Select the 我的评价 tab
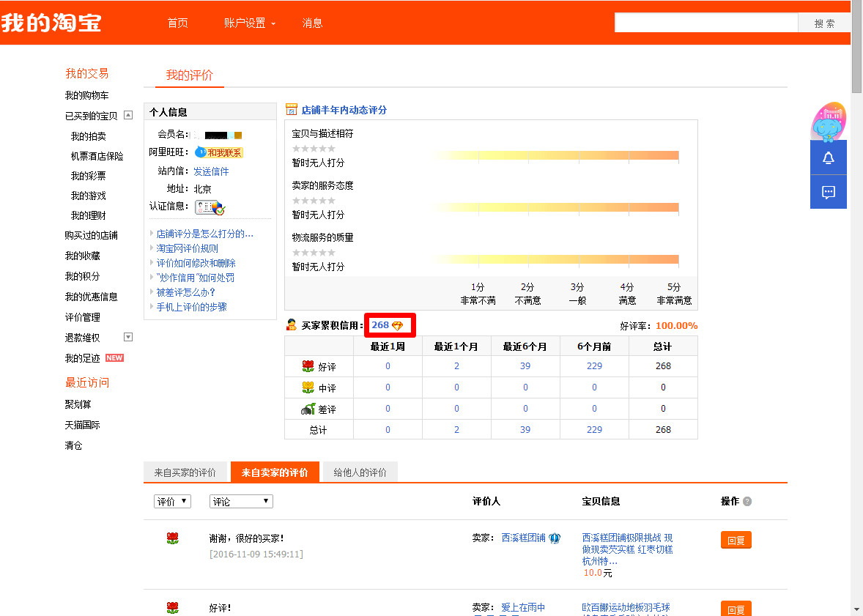This screenshot has width=863, height=616. pyautogui.click(x=189, y=75)
